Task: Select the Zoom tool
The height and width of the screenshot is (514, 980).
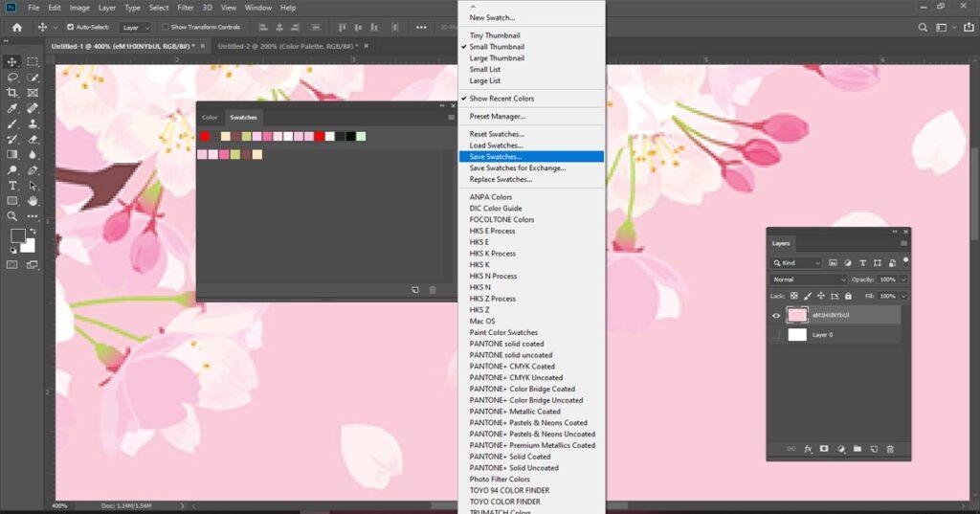Action: coord(11,216)
